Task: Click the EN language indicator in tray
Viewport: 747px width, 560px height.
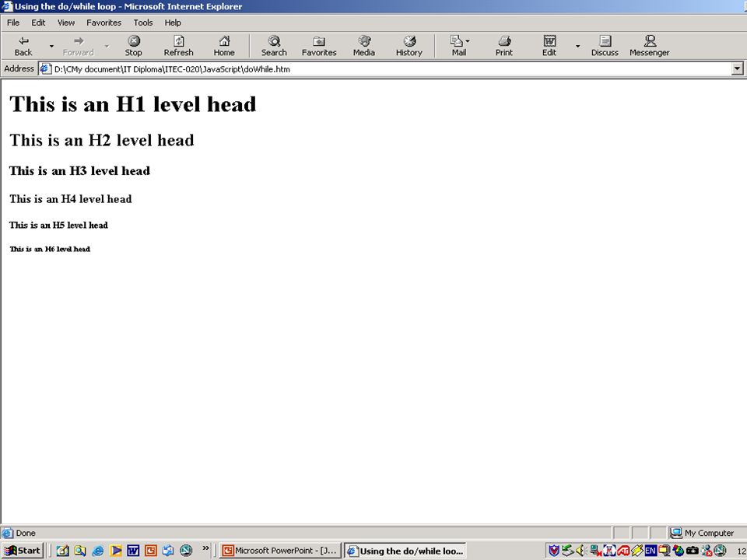Action: coord(651,551)
